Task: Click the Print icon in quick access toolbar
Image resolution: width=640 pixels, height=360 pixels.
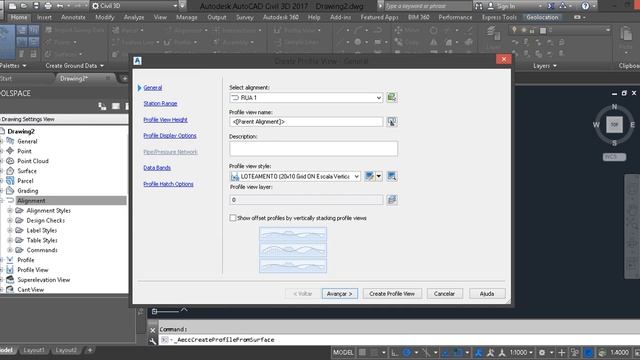Action: 48,6
